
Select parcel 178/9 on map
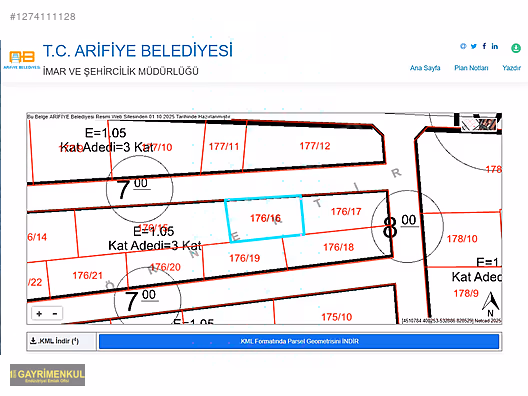pos(466,293)
